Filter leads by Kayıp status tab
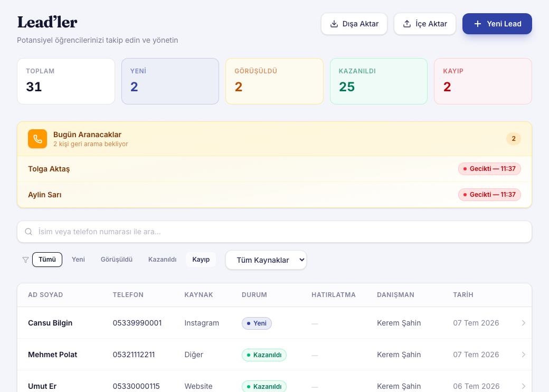 point(201,260)
